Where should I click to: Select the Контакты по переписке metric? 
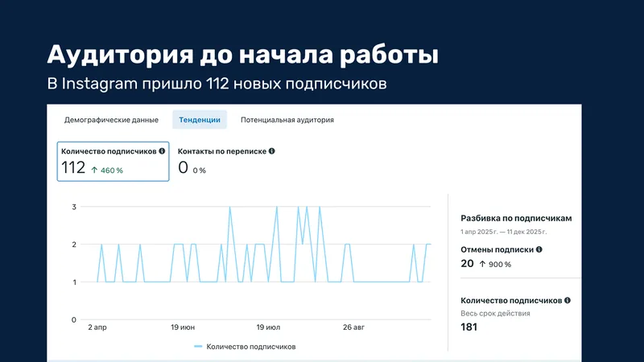(x=226, y=161)
